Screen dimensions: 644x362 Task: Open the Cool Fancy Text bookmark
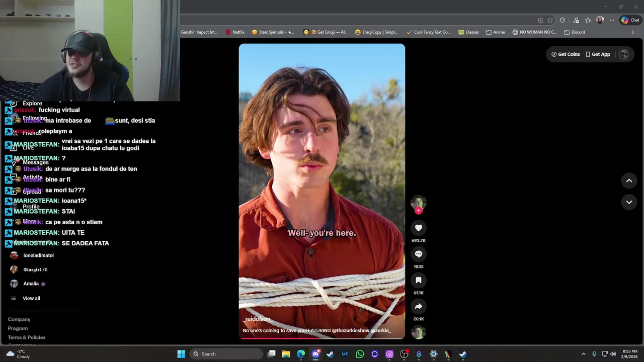coord(428,32)
